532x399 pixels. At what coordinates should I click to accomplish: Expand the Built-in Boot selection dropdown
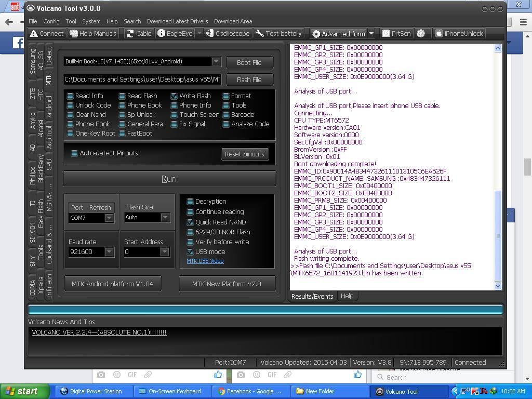(x=216, y=61)
